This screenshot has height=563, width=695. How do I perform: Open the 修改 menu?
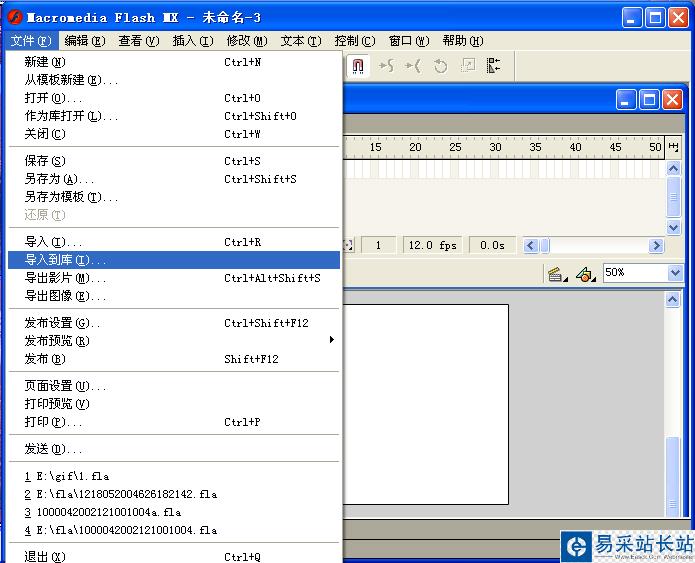[247, 41]
